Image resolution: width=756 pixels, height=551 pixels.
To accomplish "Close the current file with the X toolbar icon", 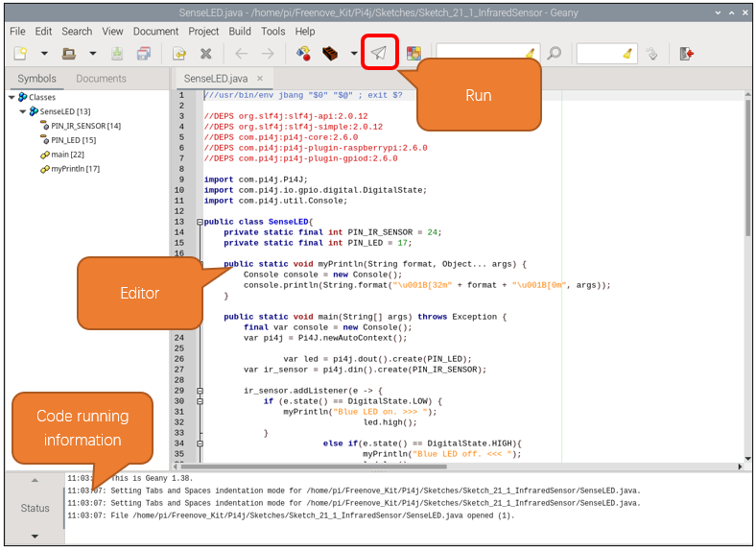I will (206, 53).
